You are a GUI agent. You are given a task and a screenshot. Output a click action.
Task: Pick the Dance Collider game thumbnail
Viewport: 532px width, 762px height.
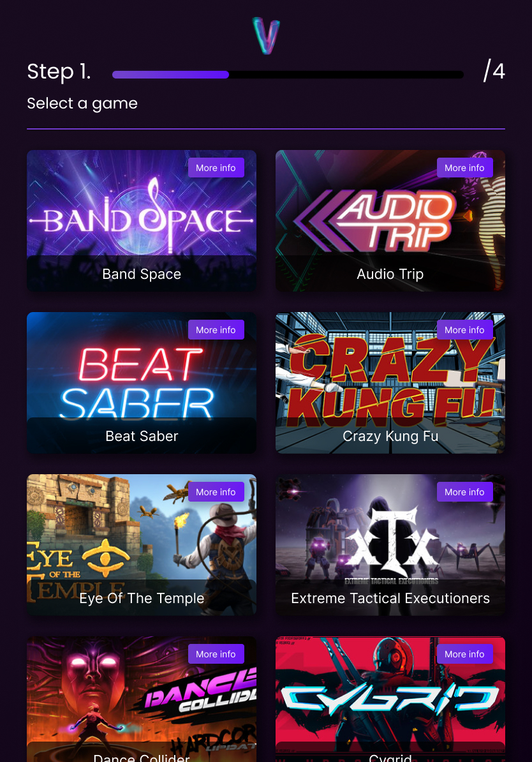pyautogui.click(x=142, y=699)
